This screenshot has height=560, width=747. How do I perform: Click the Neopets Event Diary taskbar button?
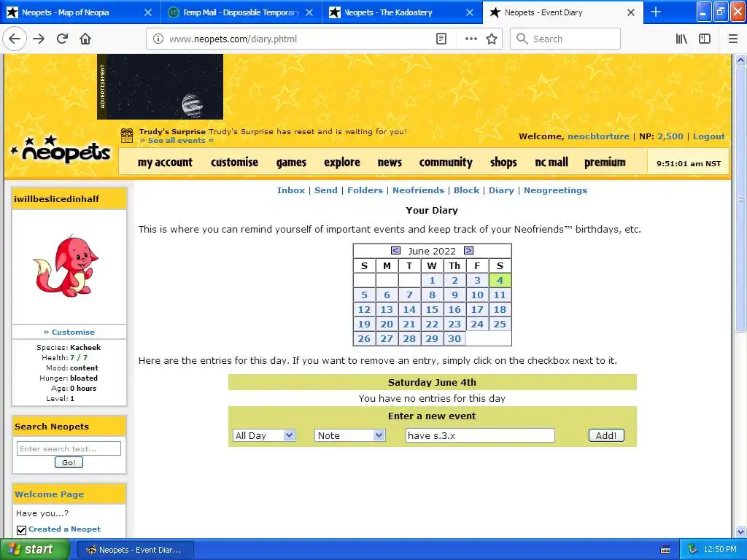coord(134,550)
